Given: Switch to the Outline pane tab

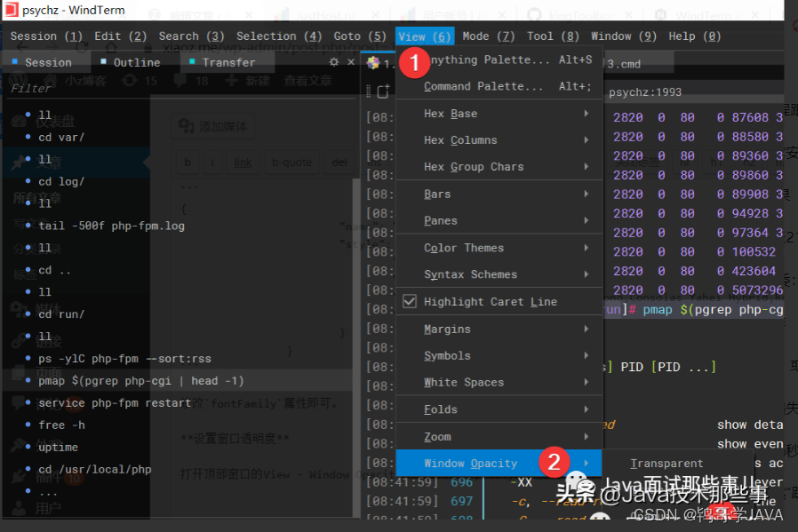Looking at the screenshot, I should (132, 62).
